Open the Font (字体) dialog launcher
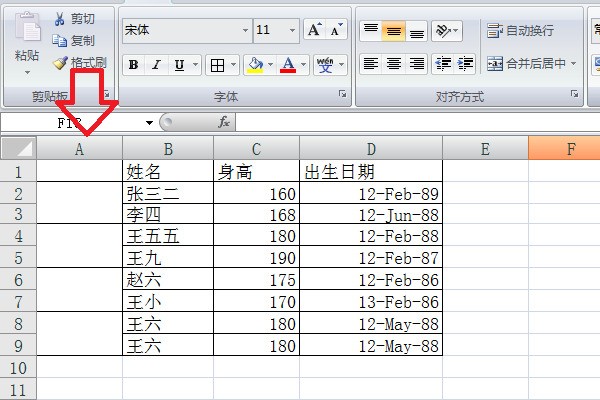Screen dimensions: 600x400 (342, 94)
